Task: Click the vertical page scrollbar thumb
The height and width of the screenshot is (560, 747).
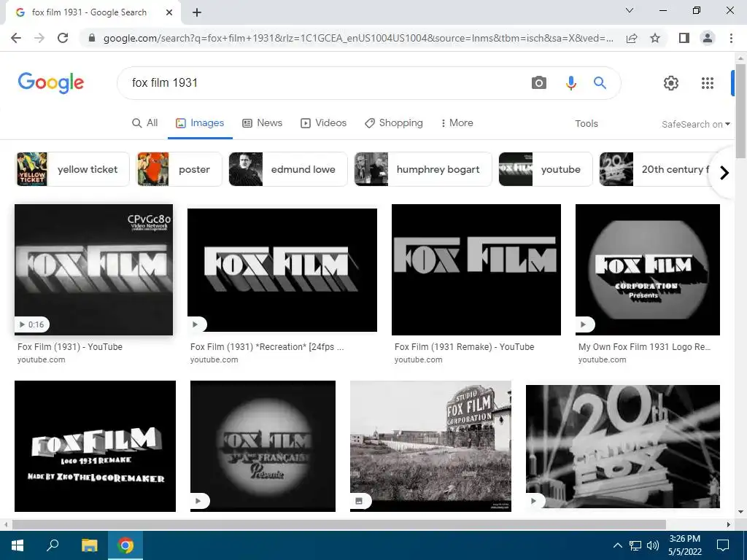Action: 741,112
